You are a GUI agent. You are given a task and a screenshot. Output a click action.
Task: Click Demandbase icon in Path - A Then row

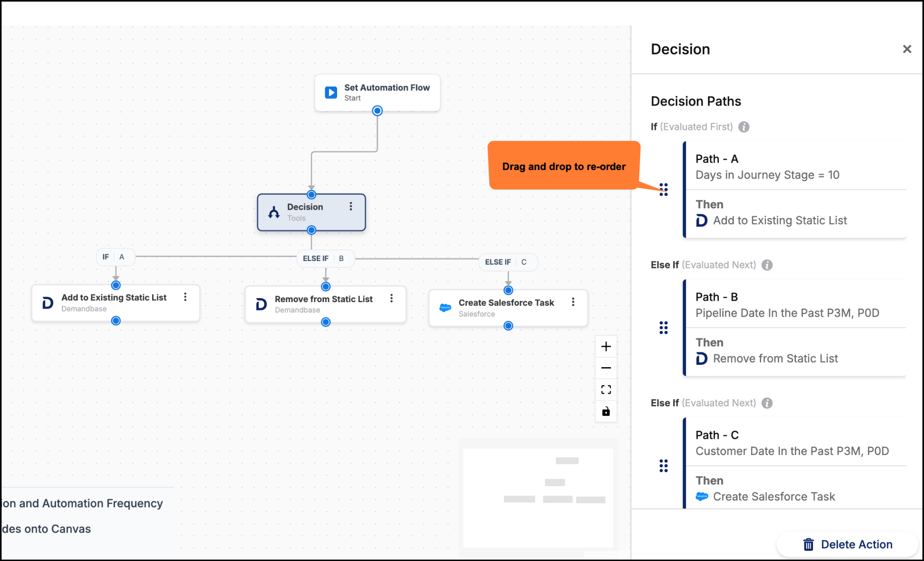tap(702, 221)
